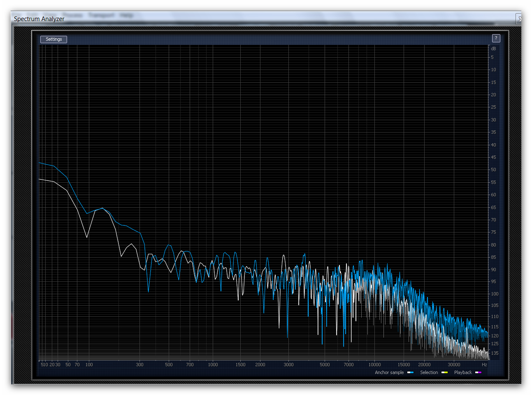Click the Selection yellow swatch

tap(444, 373)
